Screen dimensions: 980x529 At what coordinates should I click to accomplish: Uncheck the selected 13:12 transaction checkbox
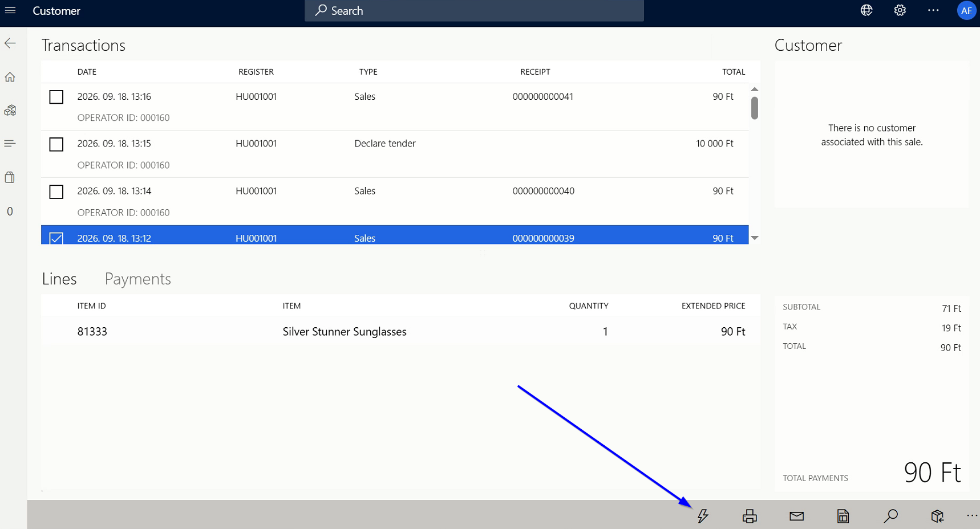(56, 238)
